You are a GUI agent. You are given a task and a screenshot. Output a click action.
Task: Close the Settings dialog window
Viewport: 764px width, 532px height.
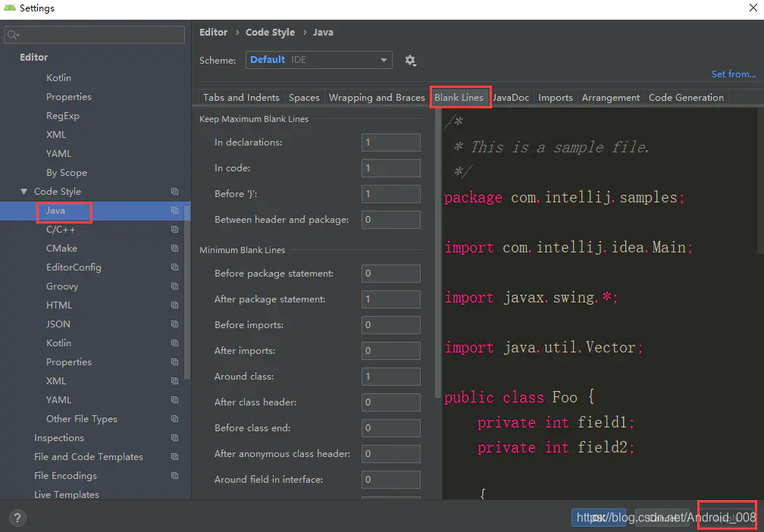[753, 8]
